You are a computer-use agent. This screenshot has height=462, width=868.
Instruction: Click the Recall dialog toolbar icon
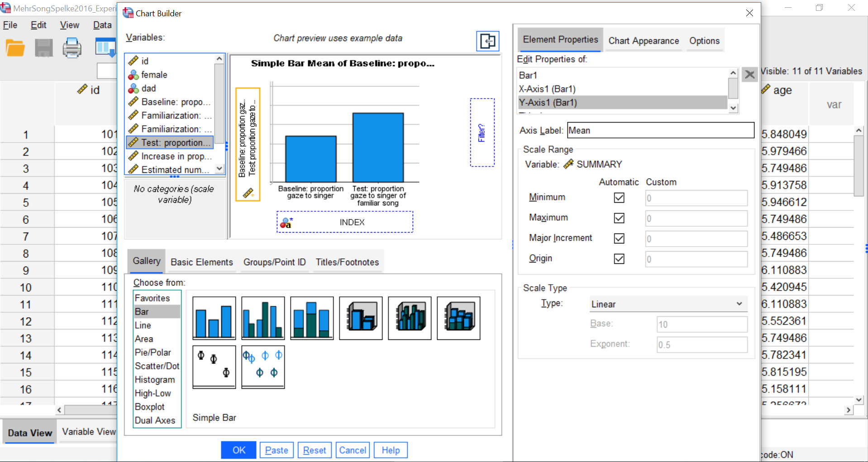(x=105, y=48)
